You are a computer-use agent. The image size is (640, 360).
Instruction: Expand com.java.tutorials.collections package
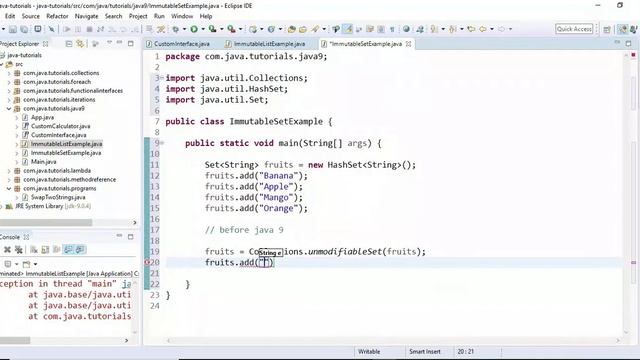[x=9, y=73]
